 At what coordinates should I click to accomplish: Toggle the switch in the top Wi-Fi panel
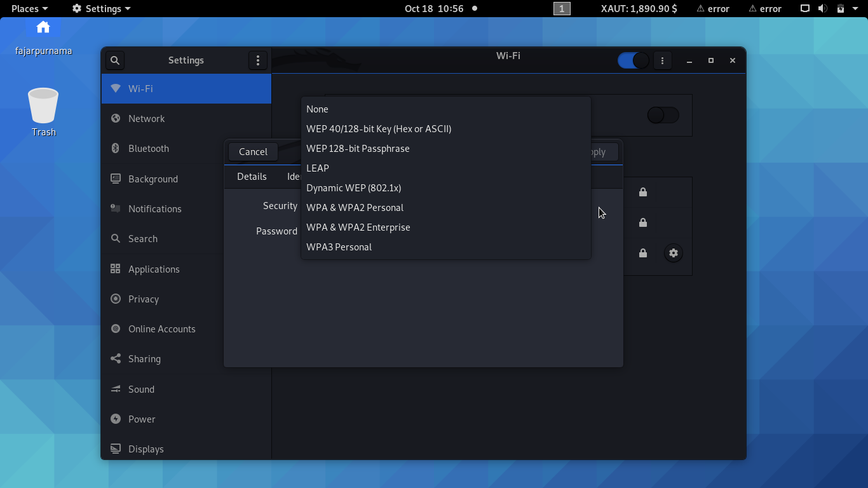(x=663, y=115)
